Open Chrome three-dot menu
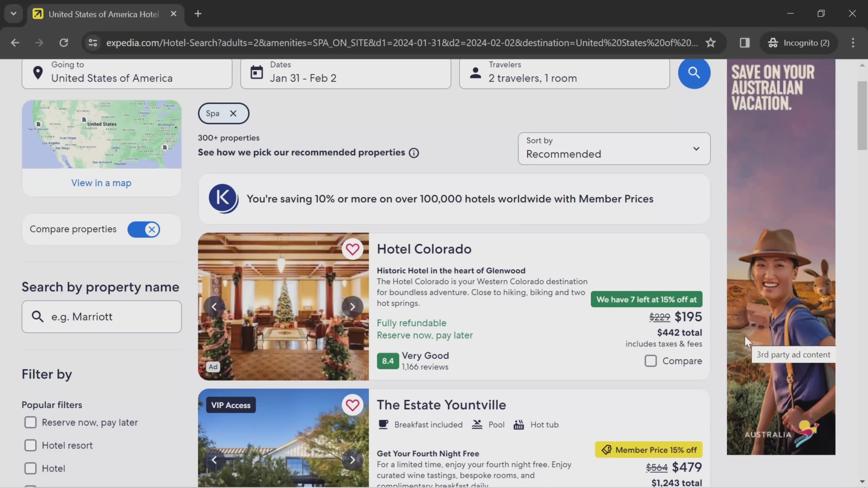Screen dimensions: 868x488 point(853,43)
